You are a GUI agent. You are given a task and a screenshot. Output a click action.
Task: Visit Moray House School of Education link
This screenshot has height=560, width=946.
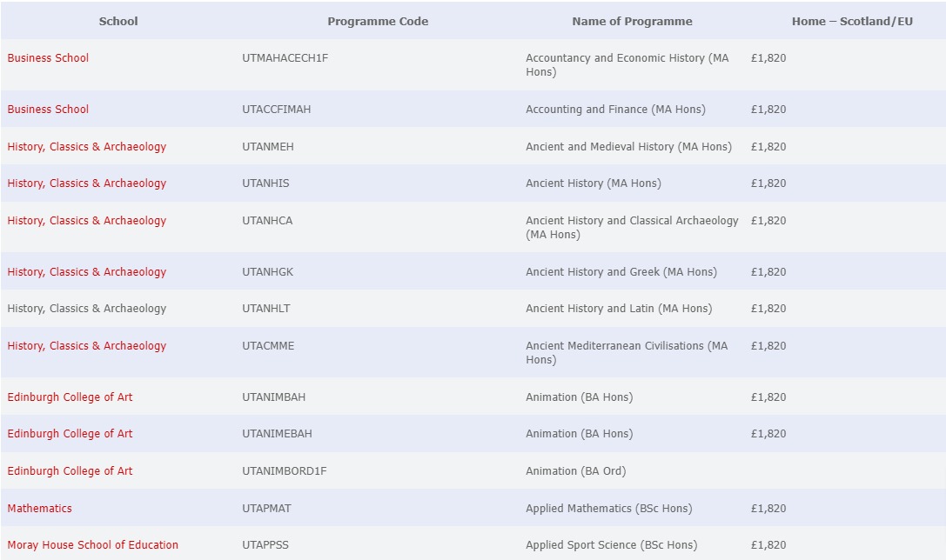92,545
